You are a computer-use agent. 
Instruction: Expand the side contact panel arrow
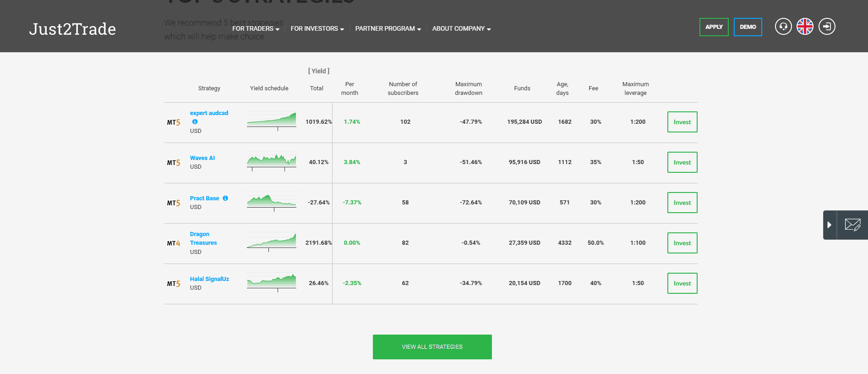(x=830, y=225)
